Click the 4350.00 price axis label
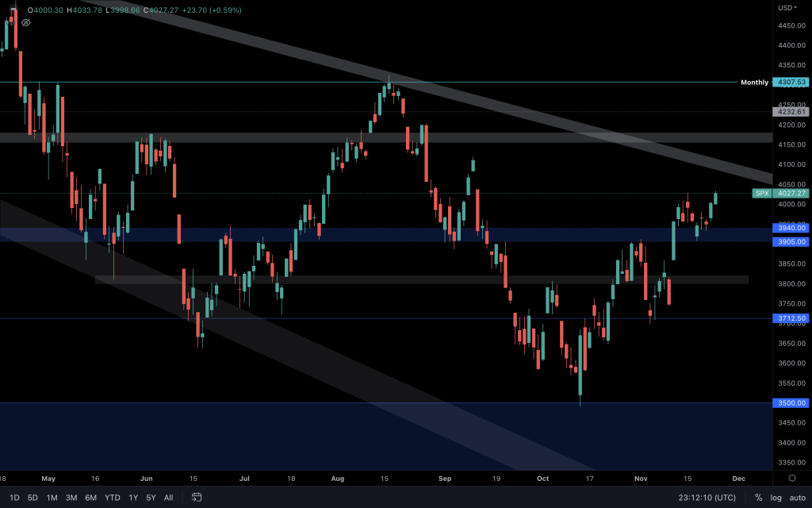The width and height of the screenshot is (812, 508). pos(791,65)
